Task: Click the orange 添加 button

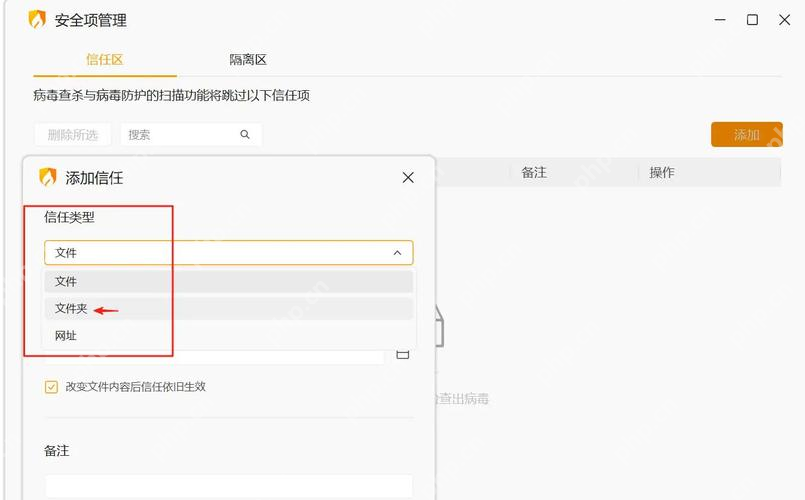Action: click(x=746, y=134)
